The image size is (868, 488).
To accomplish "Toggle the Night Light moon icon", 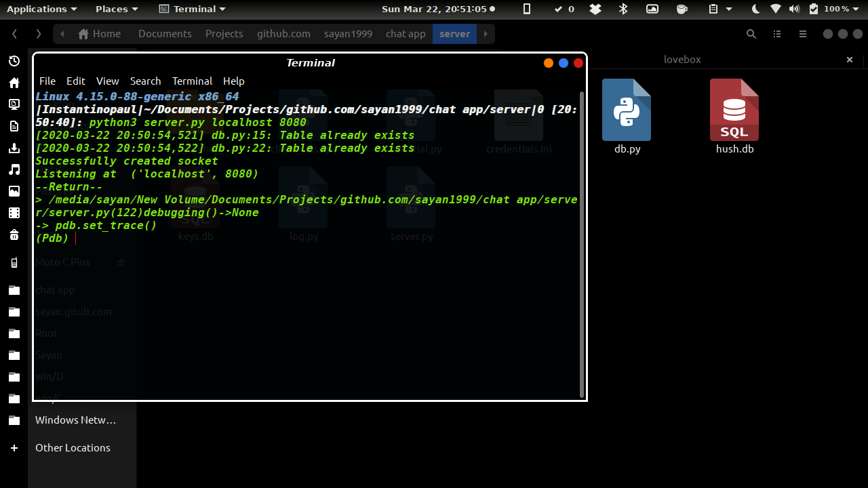I will pos(756,9).
